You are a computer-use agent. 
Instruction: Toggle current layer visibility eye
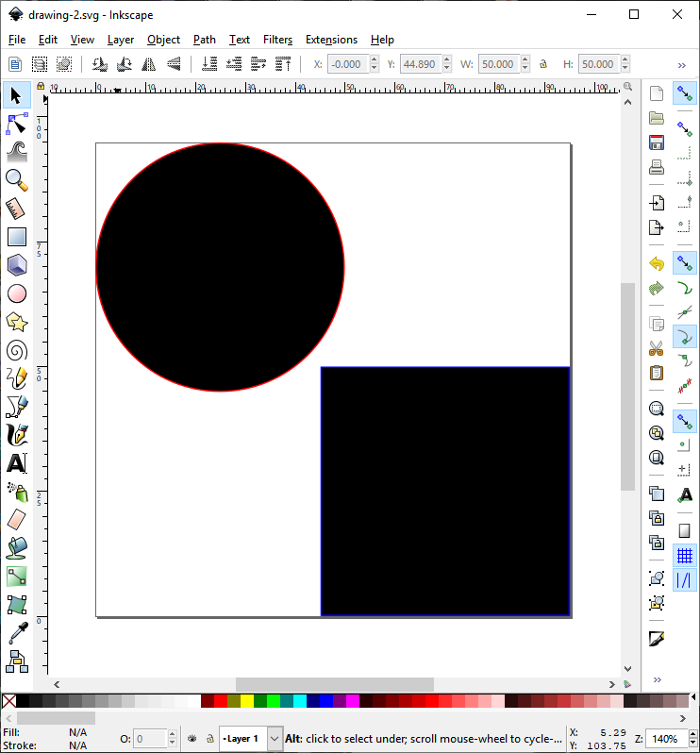click(x=192, y=739)
